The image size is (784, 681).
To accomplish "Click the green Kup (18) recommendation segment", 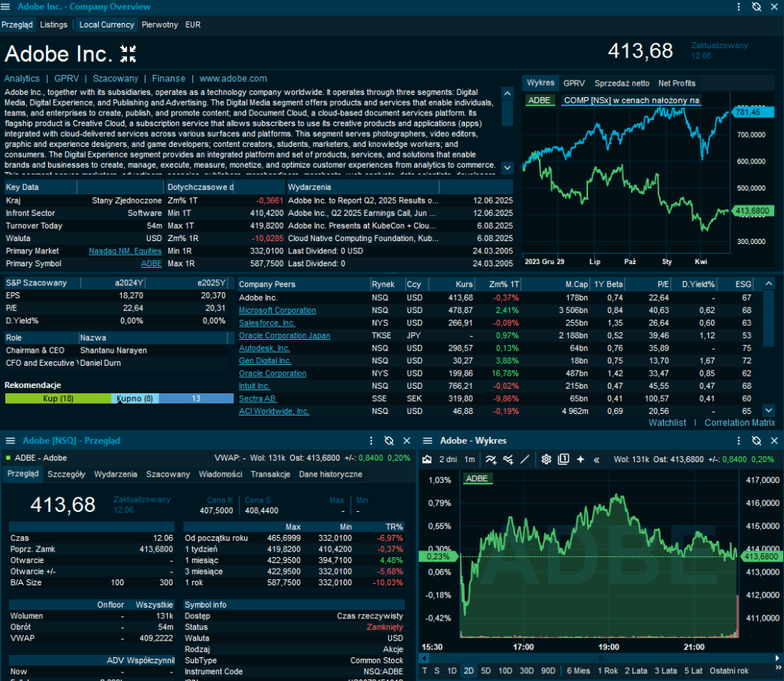I will point(58,398).
